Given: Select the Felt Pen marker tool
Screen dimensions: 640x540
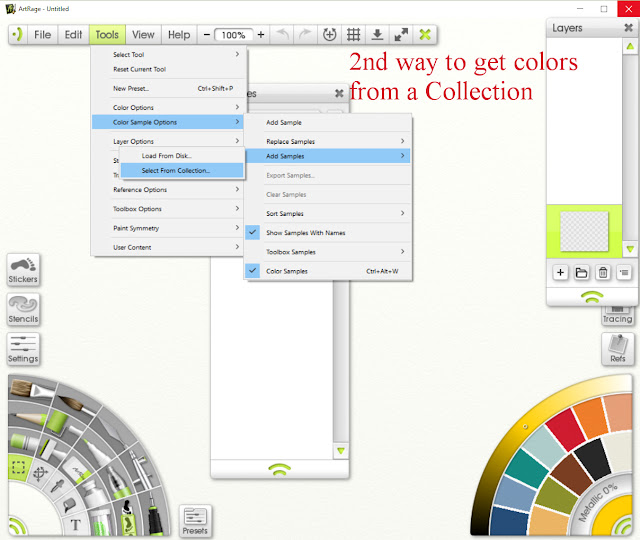Looking at the screenshot, I should pos(96,451).
